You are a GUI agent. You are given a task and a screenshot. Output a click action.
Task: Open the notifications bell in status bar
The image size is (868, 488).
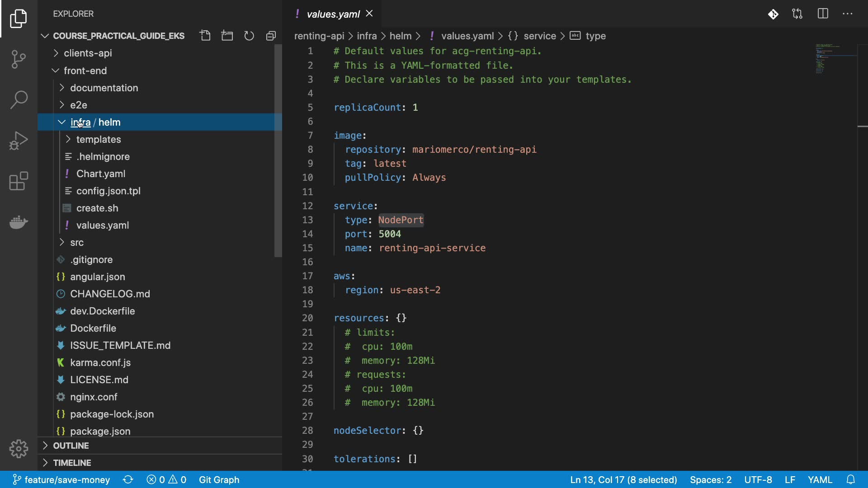coord(850,479)
